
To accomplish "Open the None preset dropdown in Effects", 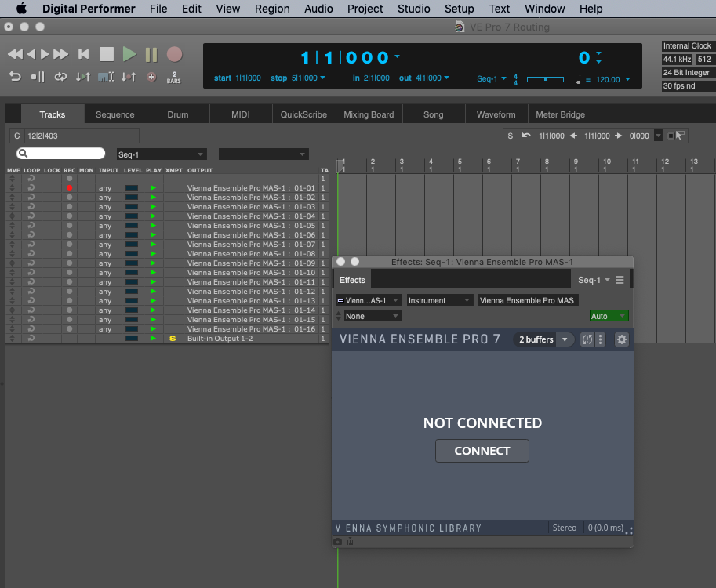I will 373,316.
